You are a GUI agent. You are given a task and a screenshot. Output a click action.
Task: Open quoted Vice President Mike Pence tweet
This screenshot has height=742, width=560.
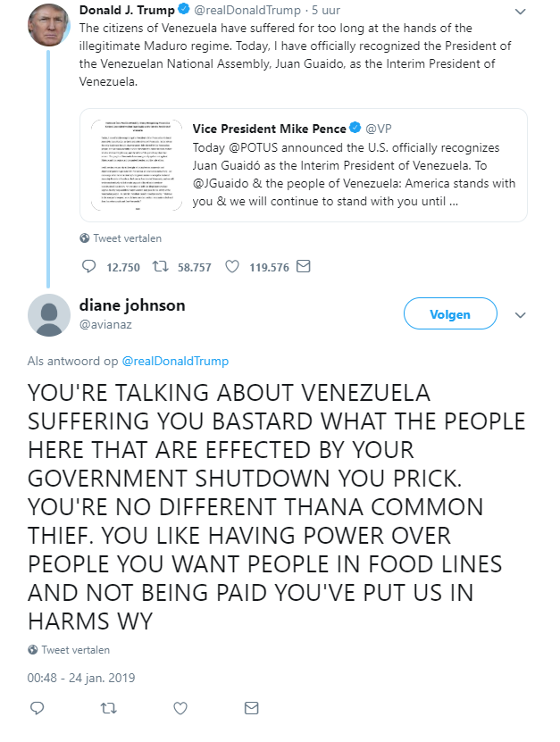pyautogui.click(x=304, y=165)
